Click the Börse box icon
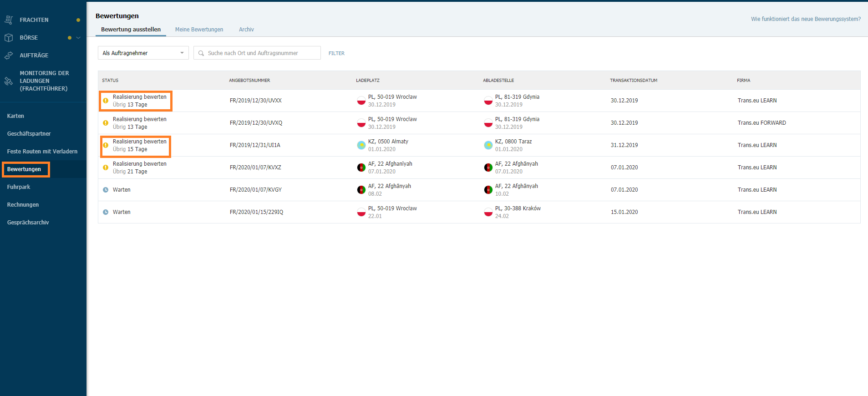The width and height of the screenshot is (868, 396). (9, 37)
